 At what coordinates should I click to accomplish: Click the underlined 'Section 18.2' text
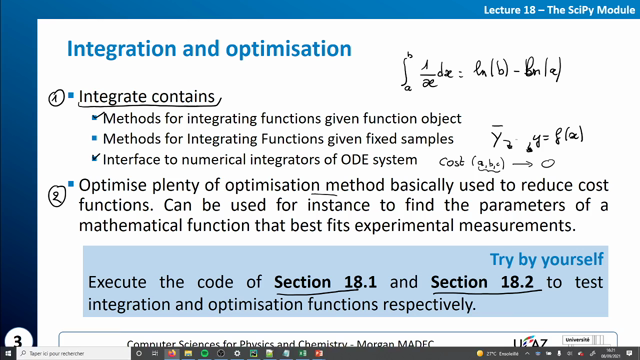(482, 282)
